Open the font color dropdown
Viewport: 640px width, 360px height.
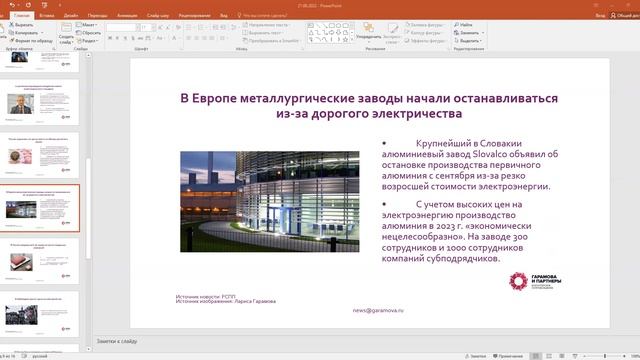[179, 38]
